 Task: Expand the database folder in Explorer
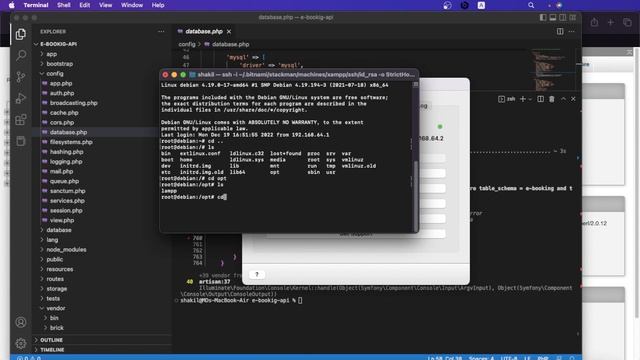click(59, 230)
